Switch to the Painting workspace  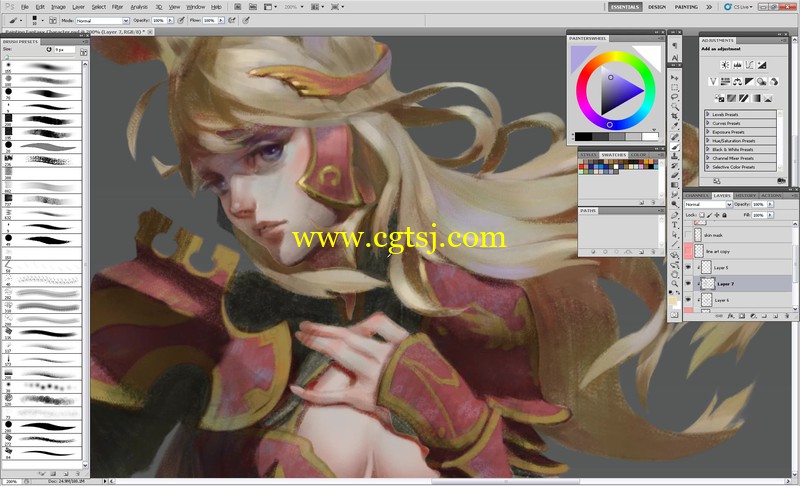tap(686, 7)
